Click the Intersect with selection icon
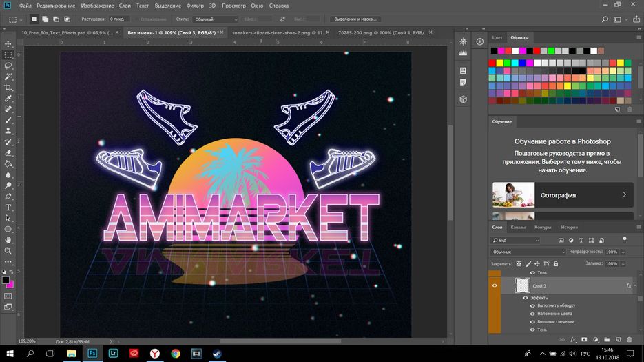This screenshot has width=644, height=362. [x=67, y=19]
